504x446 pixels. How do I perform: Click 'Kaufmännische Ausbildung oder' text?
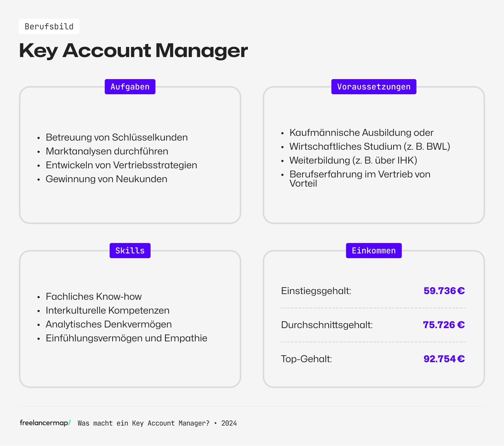361,133
